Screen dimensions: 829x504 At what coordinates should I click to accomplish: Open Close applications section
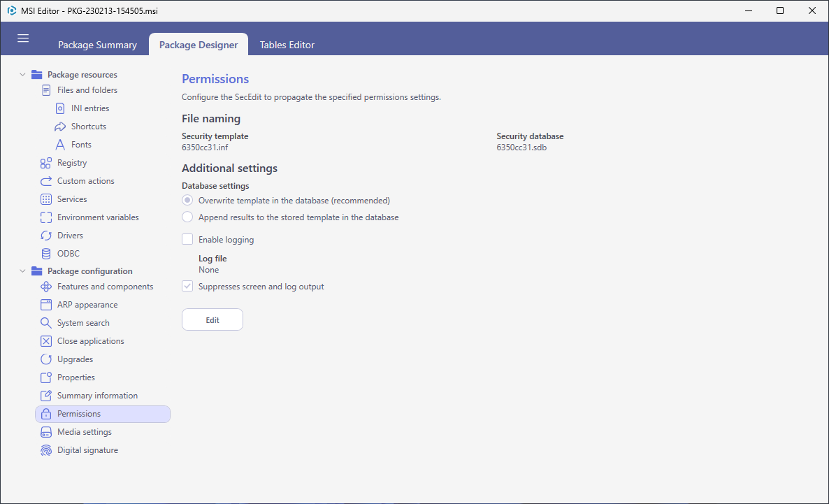pos(90,341)
